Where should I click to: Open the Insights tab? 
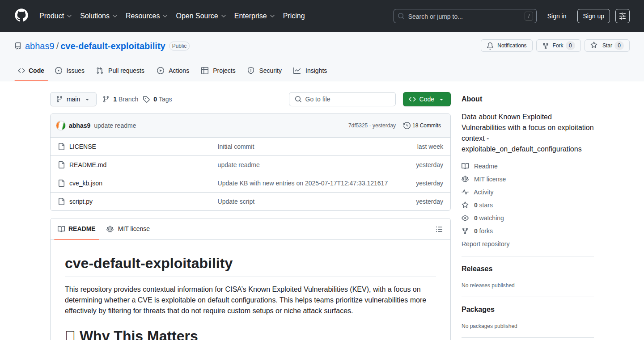pos(310,71)
